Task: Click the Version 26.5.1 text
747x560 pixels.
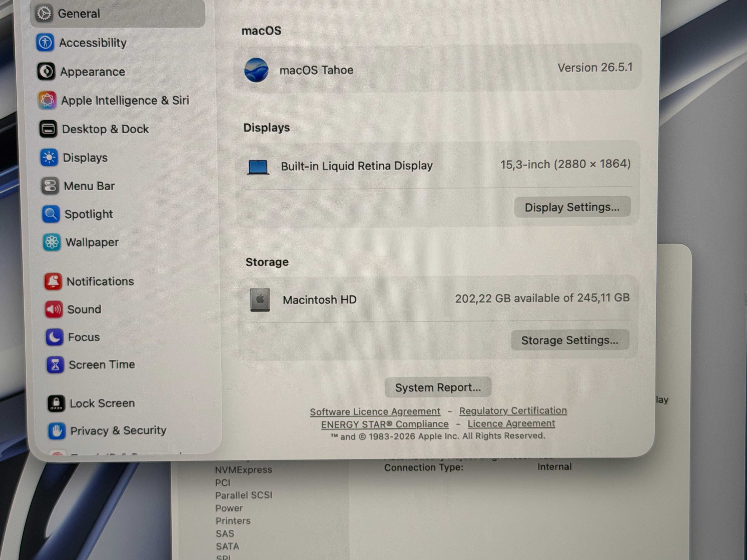Action: click(x=595, y=68)
